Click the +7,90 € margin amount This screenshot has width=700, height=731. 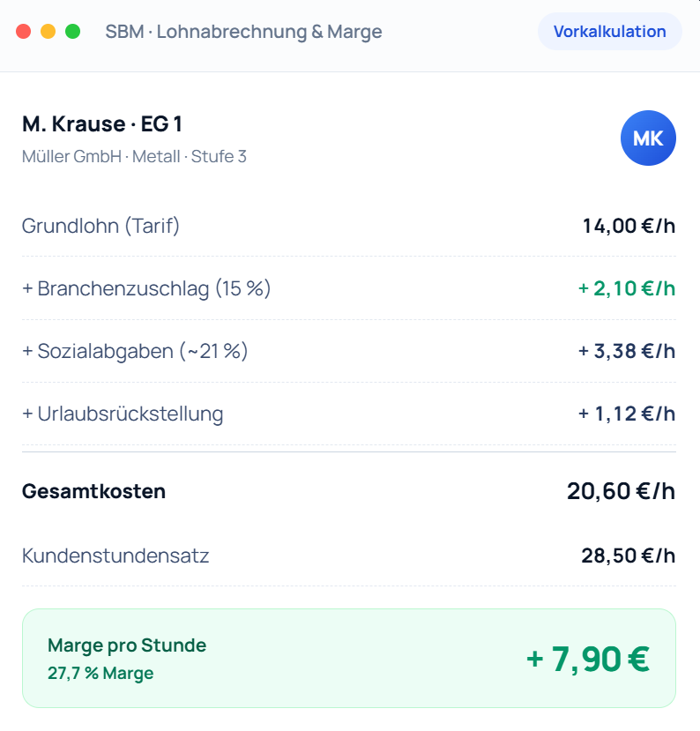tap(588, 659)
